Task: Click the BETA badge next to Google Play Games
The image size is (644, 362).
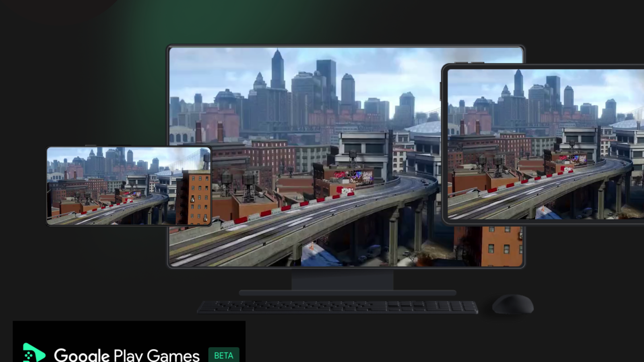Action: coord(224,356)
